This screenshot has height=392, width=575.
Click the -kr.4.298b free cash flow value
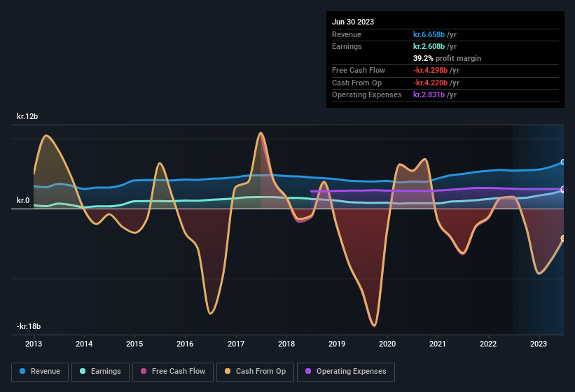(430, 70)
